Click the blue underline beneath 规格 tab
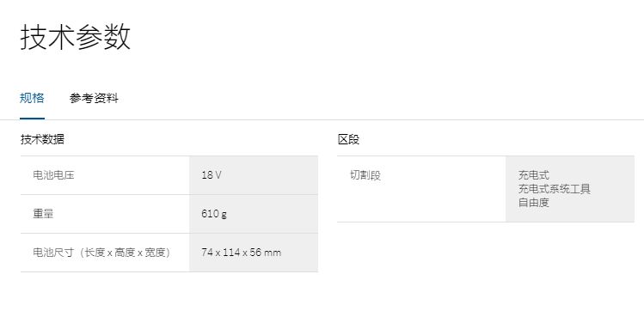Viewport: 644px width, 317px height. point(32,119)
